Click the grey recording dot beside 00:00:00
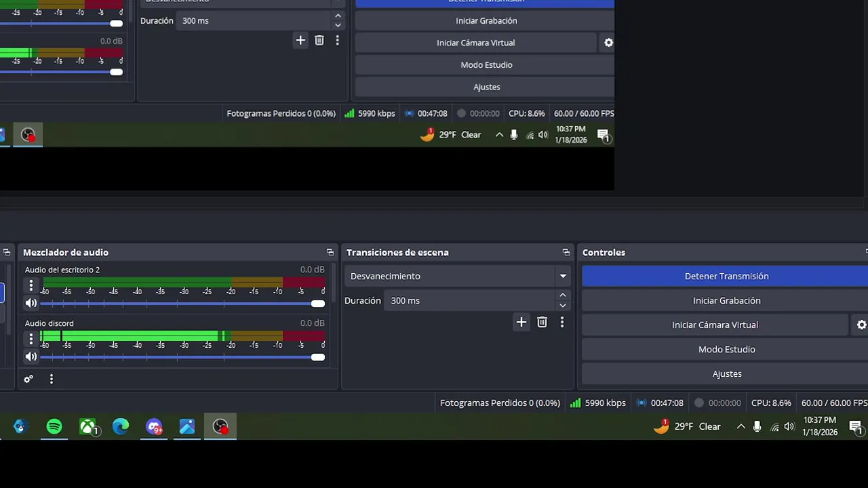The image size is (868, 488). tap(699, 403)
